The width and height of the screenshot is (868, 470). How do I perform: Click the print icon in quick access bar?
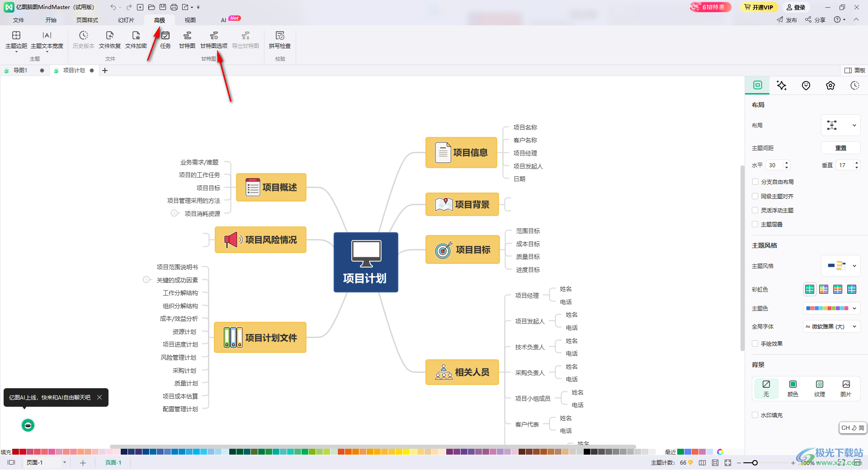pyautogui.click(x=174, y=7)
